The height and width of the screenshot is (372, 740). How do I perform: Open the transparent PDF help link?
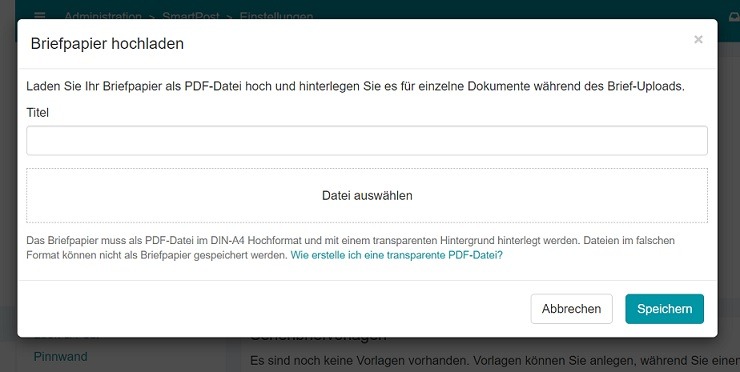tap(396, 255)
